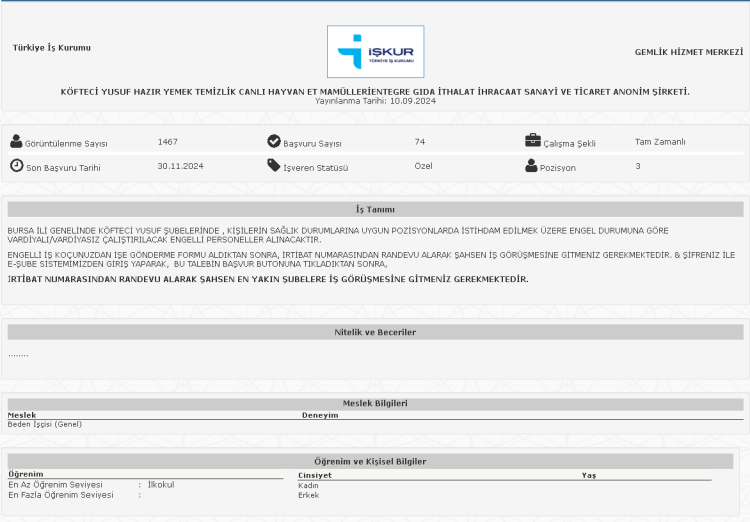The height and width of the screenshot is (522, 750).
Task: Click the Erkek gender entry
Action: [308, 495]
